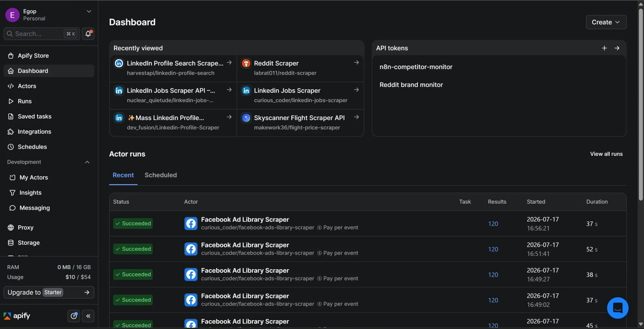Viewport: 644px width, 329px height.
Task: Click the search magnifier icon
Action: coord(10,34)
